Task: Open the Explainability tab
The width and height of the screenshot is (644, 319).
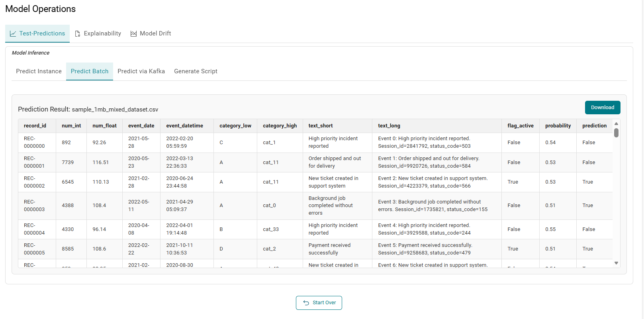Action: pos(102,33)
